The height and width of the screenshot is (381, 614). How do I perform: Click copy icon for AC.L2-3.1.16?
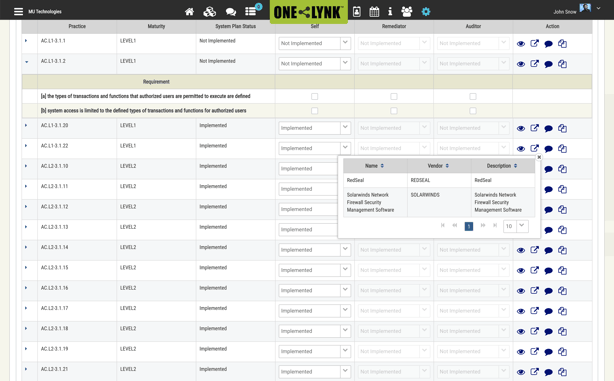coord(562,291)
